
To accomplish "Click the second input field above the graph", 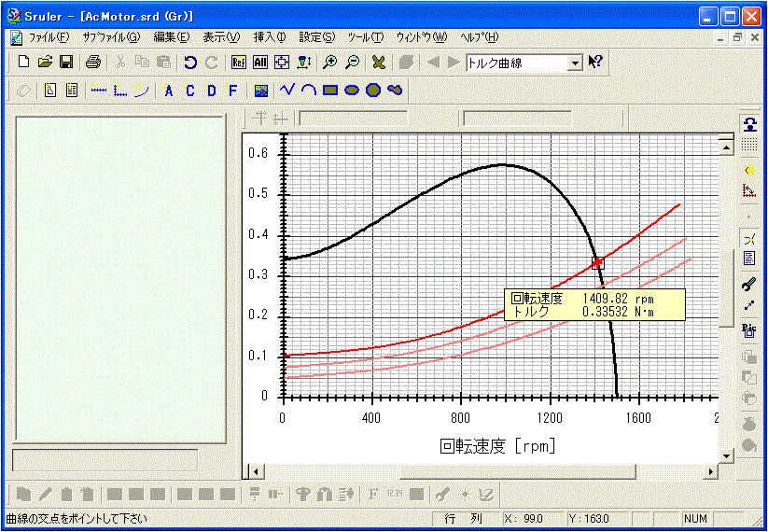I will (x=518, y=118).
